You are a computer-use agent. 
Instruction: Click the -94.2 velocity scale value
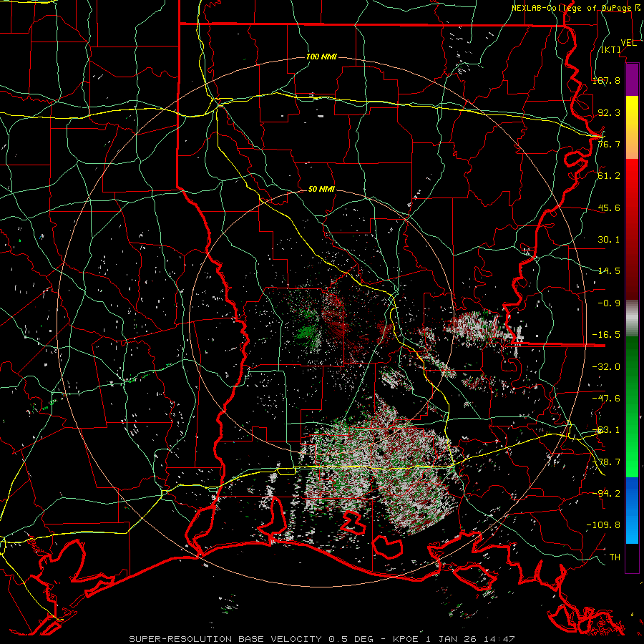(606, 493)
